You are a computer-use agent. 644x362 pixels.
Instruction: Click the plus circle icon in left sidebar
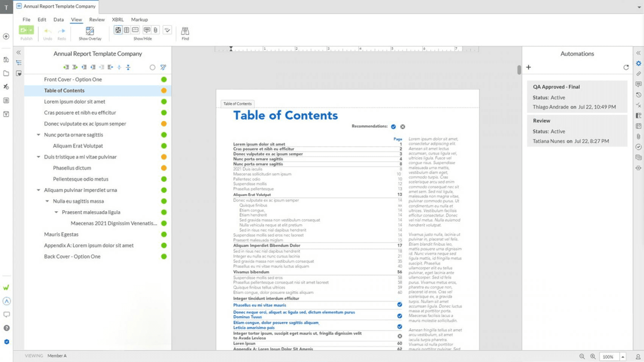coord(6,36)
